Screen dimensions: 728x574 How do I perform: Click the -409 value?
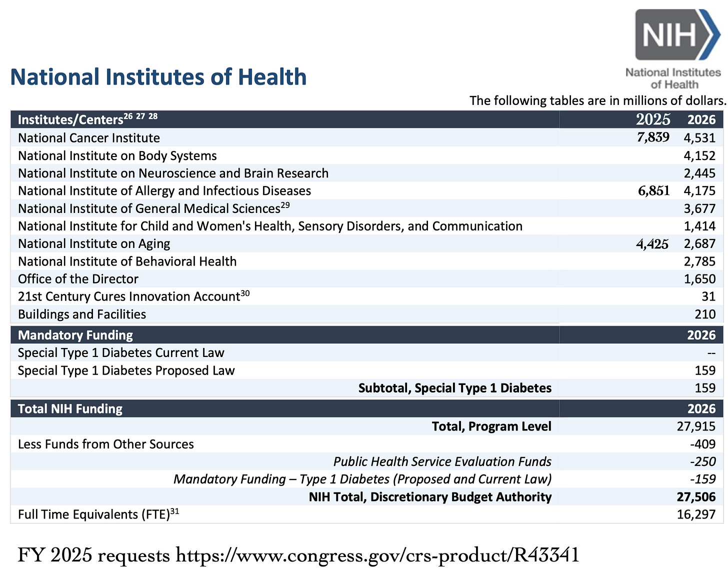point(702,444)
